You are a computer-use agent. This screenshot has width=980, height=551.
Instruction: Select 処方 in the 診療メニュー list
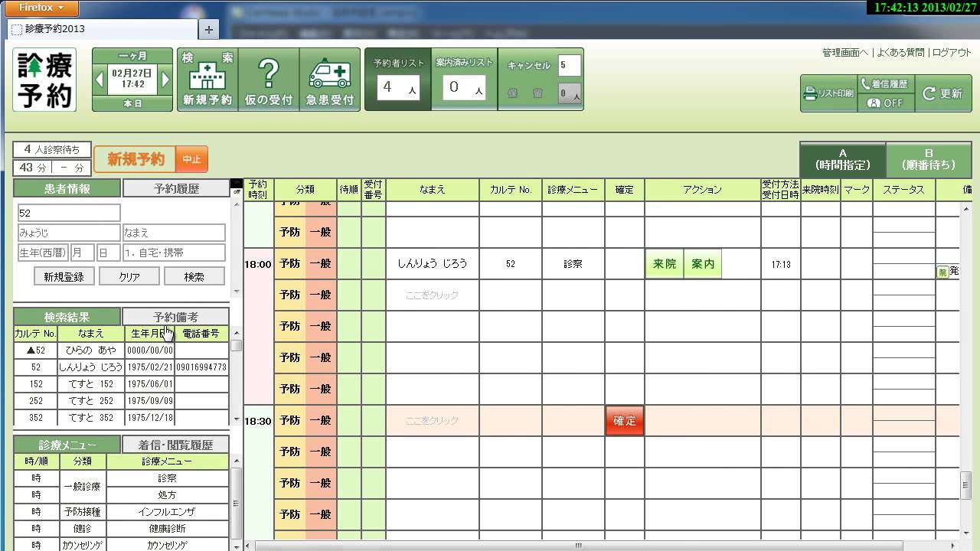(x=167, y=495)
